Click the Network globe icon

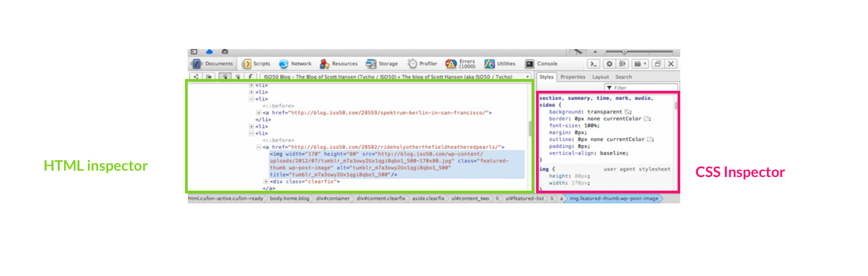283,64
